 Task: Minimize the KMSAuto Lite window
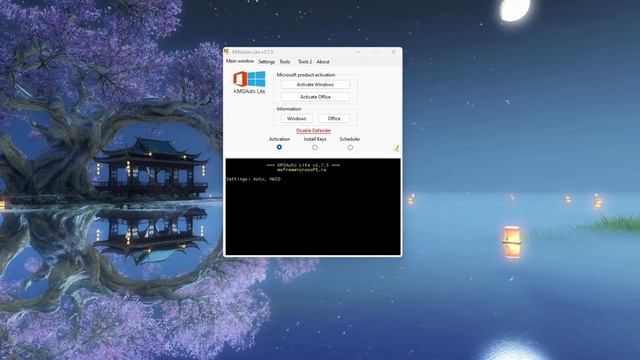point(358,52)
